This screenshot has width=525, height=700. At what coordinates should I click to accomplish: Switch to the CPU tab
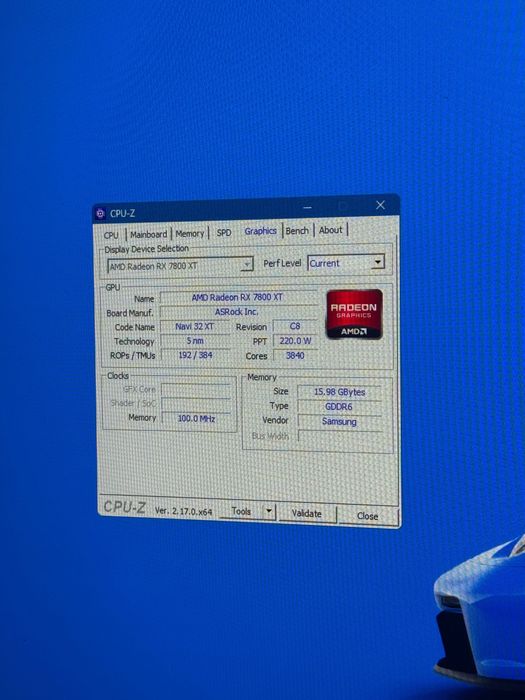(111, 235)
